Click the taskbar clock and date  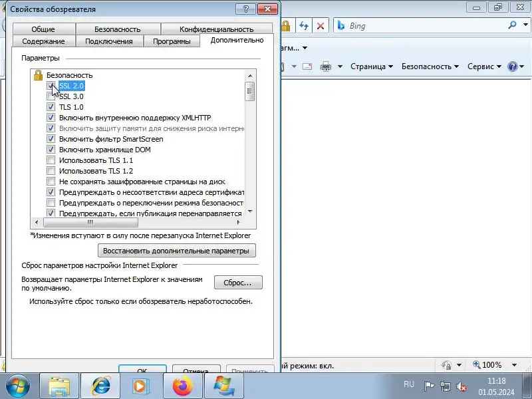point(496,386)
